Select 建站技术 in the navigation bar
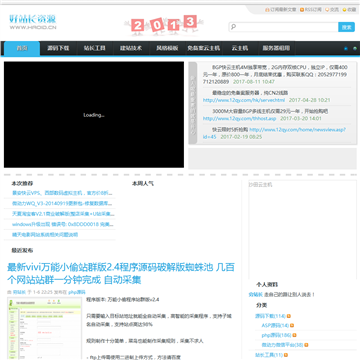The height and width of the screenshot is (360, 360). tap(131, 48)
